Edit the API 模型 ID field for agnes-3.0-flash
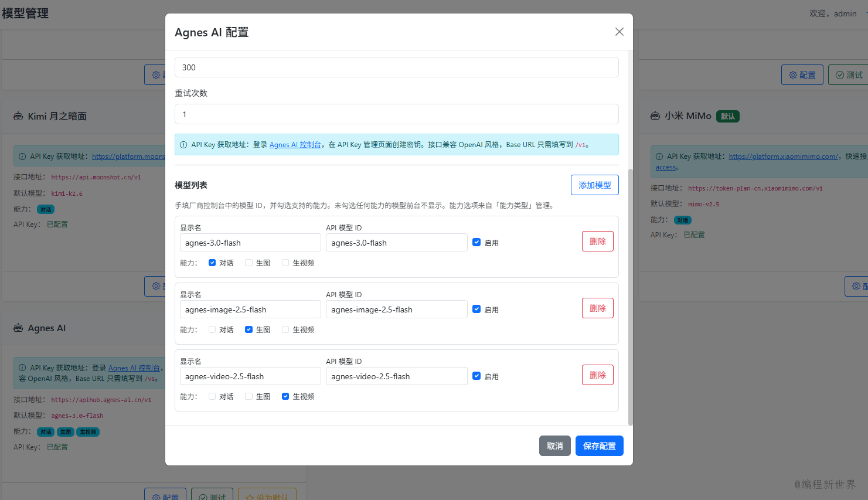This screenshot has height=500, width=868. (x=397, y=243)
